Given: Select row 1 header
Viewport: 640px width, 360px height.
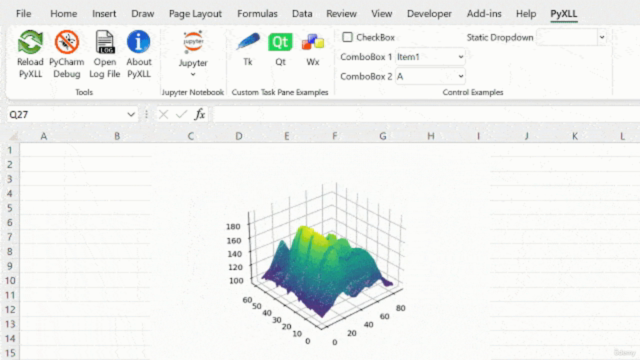Looking at the screenshot, I should click(10, 150).
